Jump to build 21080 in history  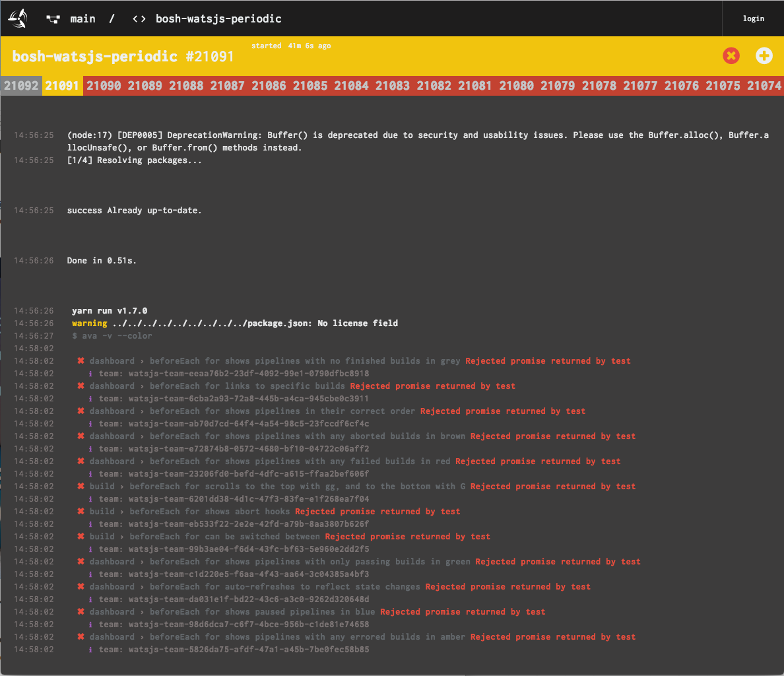pos(516,86)
